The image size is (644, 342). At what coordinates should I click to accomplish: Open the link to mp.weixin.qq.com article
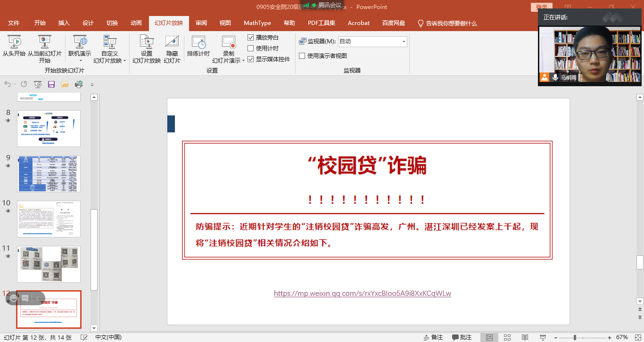click(362, 293)
